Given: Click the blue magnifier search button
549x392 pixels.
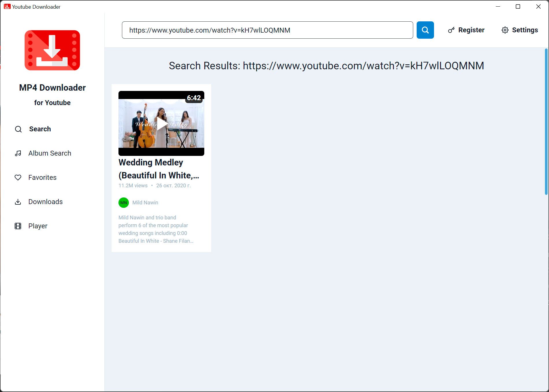Looking at the screenshot, I should coord(425,30).
